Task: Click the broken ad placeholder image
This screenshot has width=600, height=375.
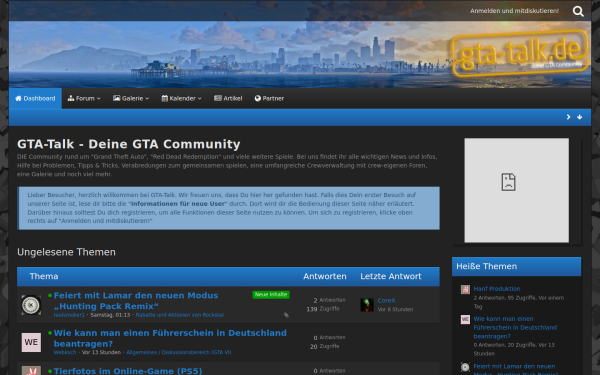Action: 517,190
